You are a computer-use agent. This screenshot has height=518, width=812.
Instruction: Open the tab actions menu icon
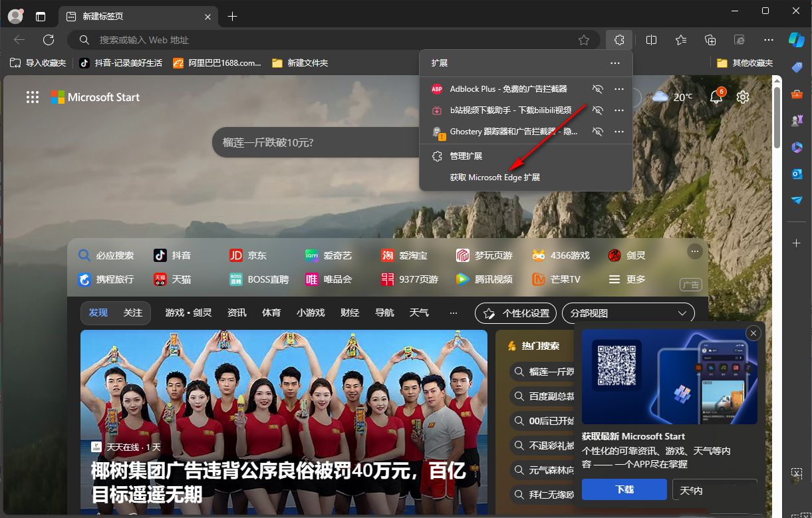(41, 17)
